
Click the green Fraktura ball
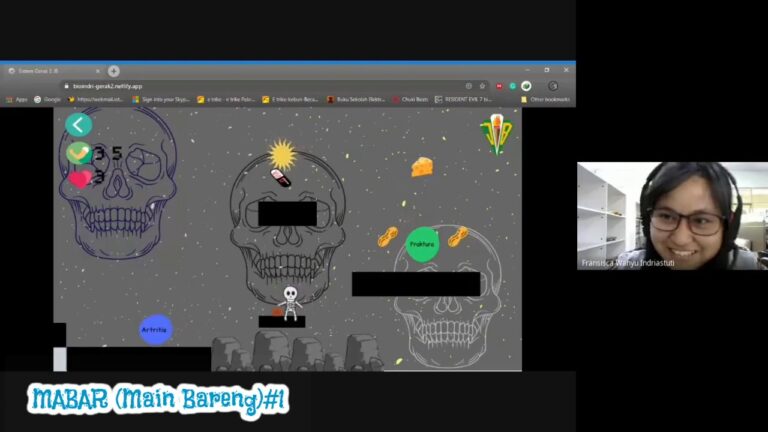click(422, 244)
